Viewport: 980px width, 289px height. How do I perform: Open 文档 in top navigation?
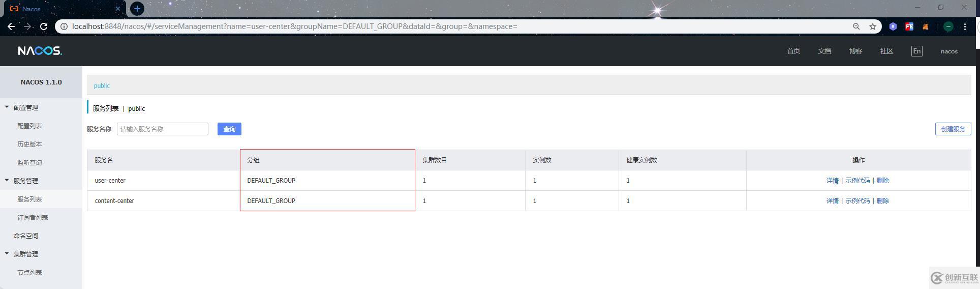[x=824, y=51]
